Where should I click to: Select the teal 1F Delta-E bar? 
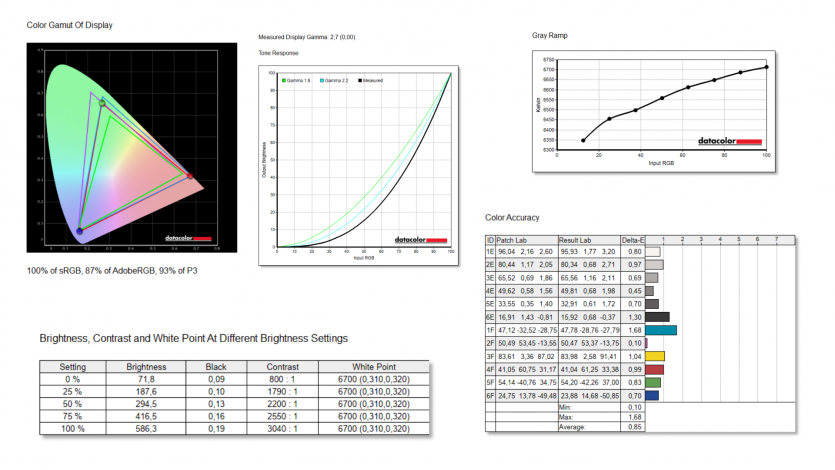click(x=661, y=330)
